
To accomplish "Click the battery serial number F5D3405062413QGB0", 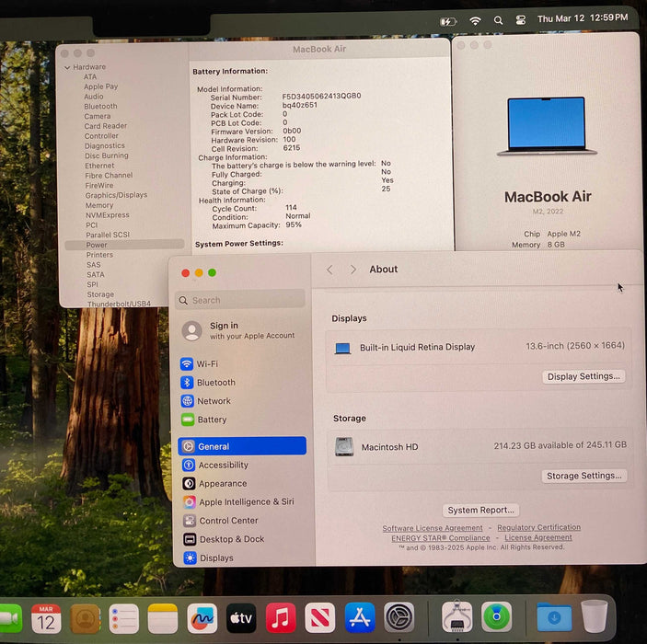I will point(321,96).
